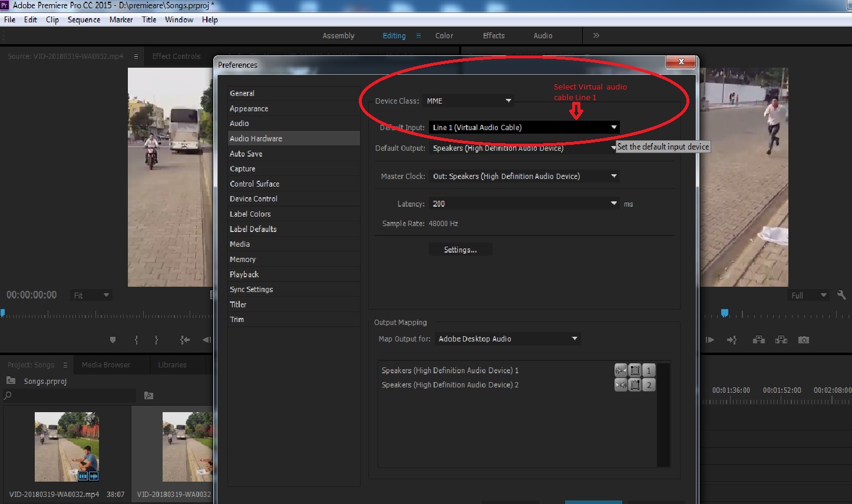Click the box icon in Speakers 1 row
The width and height of the screenshot is (852, 504).
point(635,370)
